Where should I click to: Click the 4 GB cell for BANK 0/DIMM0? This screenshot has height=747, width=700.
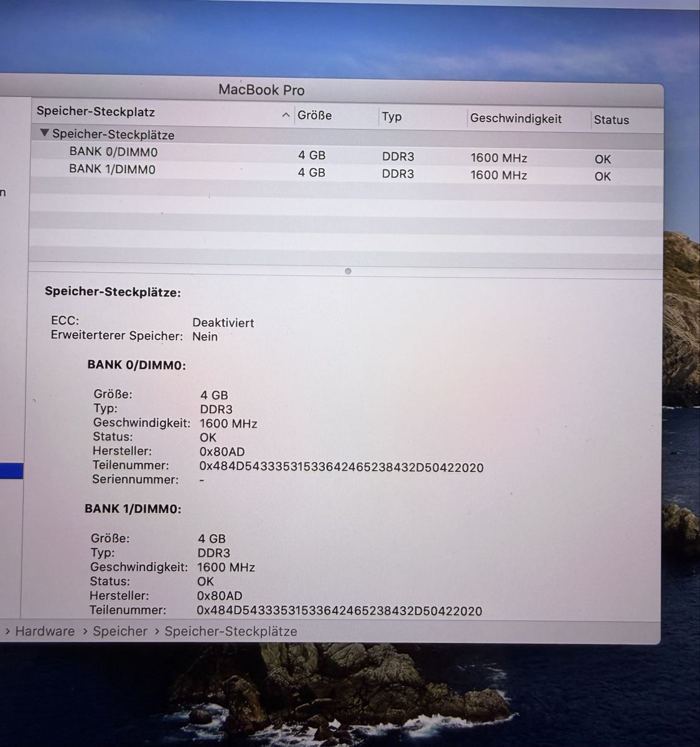click(312, 155)
